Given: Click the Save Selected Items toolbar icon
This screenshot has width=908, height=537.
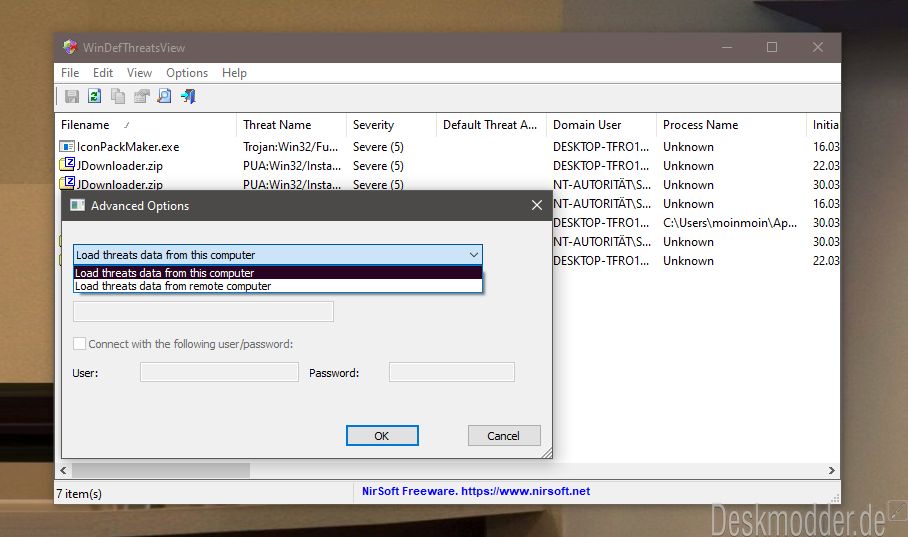Looking at the screenshot, I should pyautogui.click(x=72, y=96).
